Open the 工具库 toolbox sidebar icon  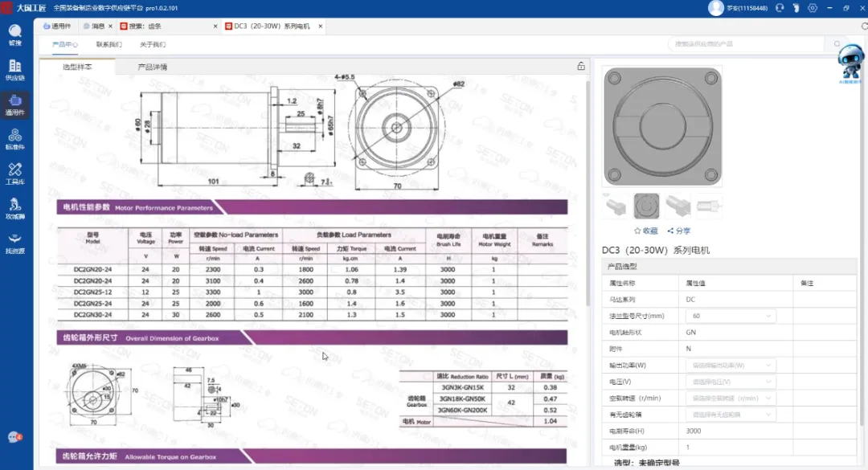coord(15,174)
